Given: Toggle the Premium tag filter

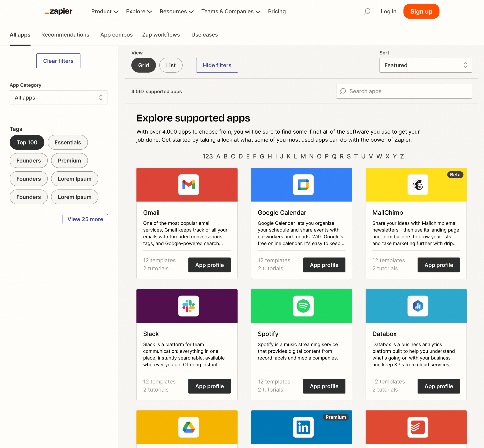Looking at the screenshot, I should point(69,161).
